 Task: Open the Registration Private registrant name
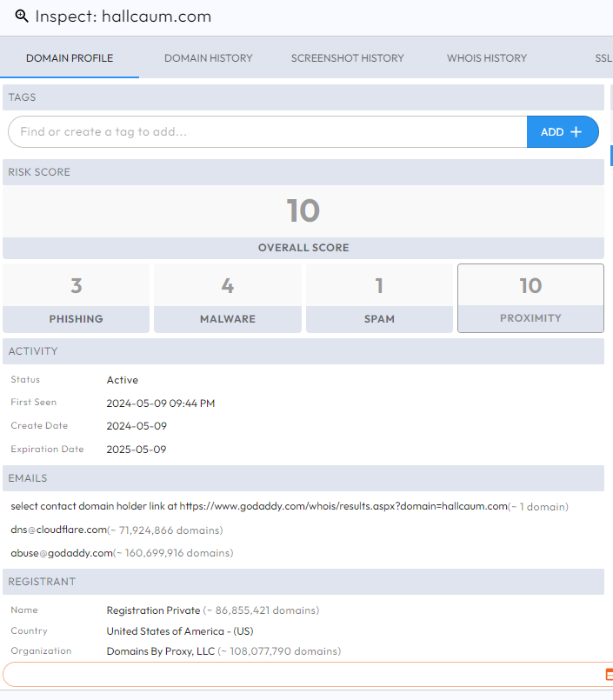click(153, 610)
